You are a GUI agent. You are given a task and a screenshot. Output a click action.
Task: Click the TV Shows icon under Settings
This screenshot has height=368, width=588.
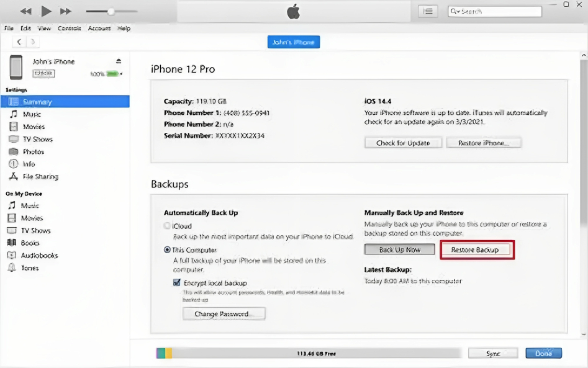pyautogui.click(x=14, y=139)
